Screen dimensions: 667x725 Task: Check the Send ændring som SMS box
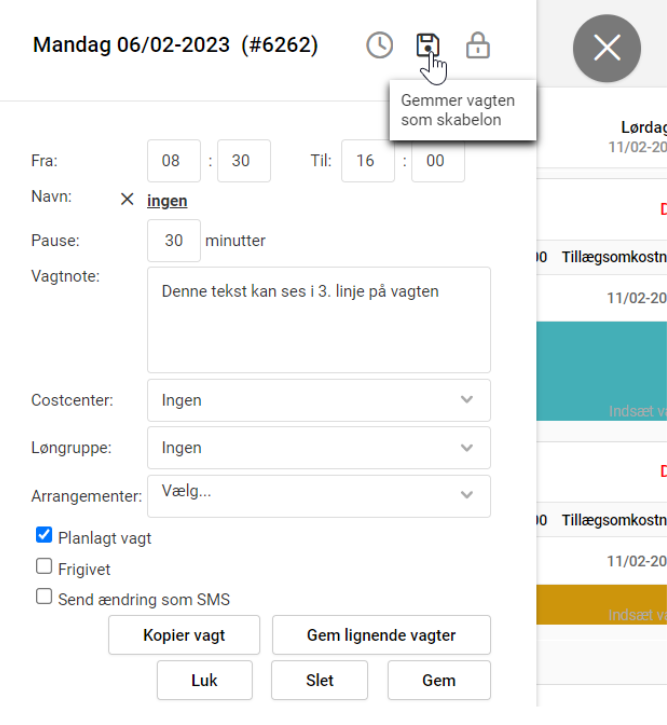click(x=44, y=597)
